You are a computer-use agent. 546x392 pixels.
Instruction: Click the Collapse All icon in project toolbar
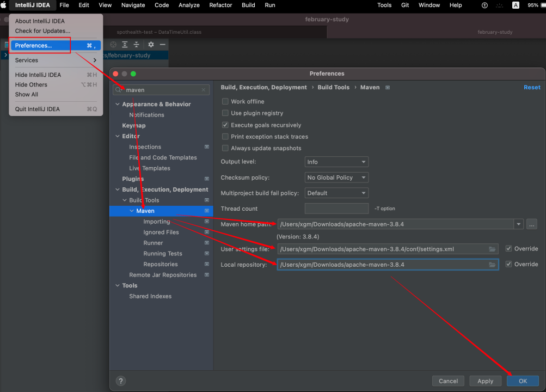[137, 45]
